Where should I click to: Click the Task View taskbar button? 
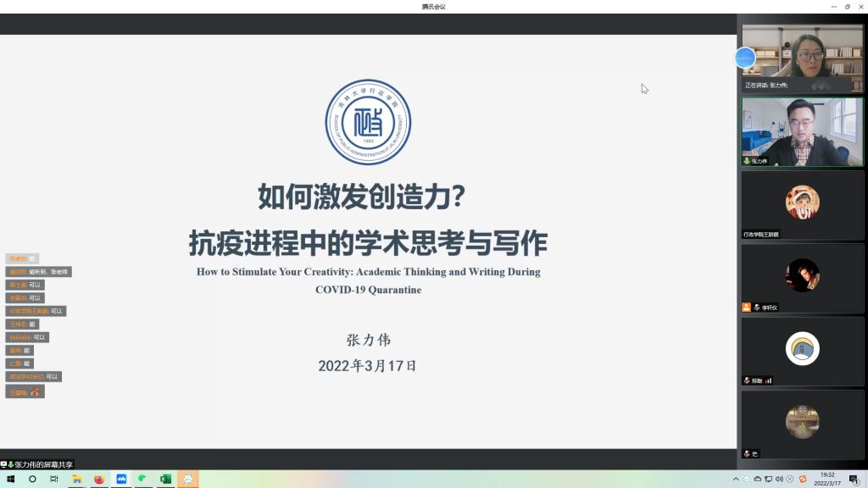click(x=54, y=479)
